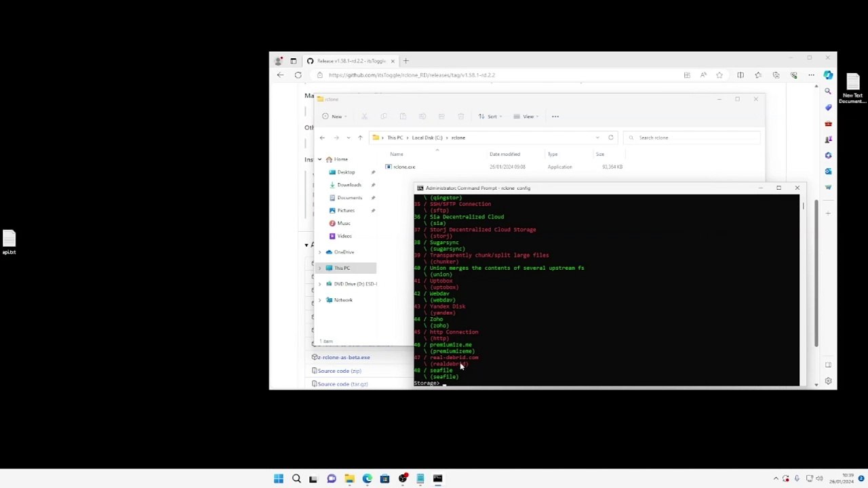
Task: Open Desktop in Explorer sidebar
Action: click(346, 172)
